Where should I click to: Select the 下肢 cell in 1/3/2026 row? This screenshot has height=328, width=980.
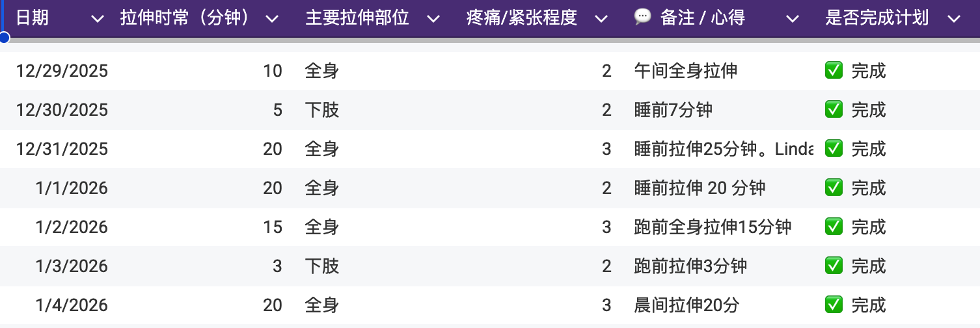(322, 266)
